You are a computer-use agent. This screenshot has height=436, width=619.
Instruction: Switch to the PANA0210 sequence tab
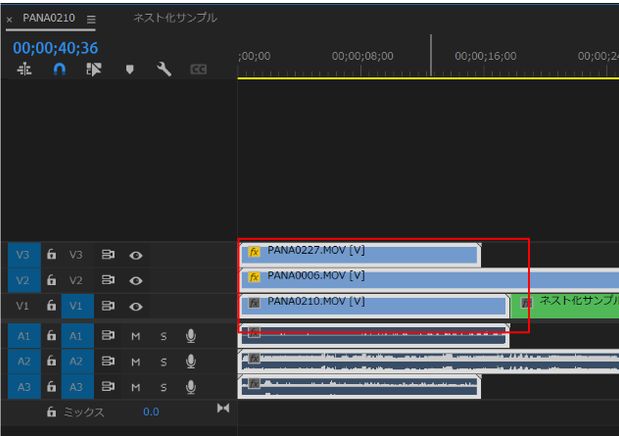click(x=49, y=18)
